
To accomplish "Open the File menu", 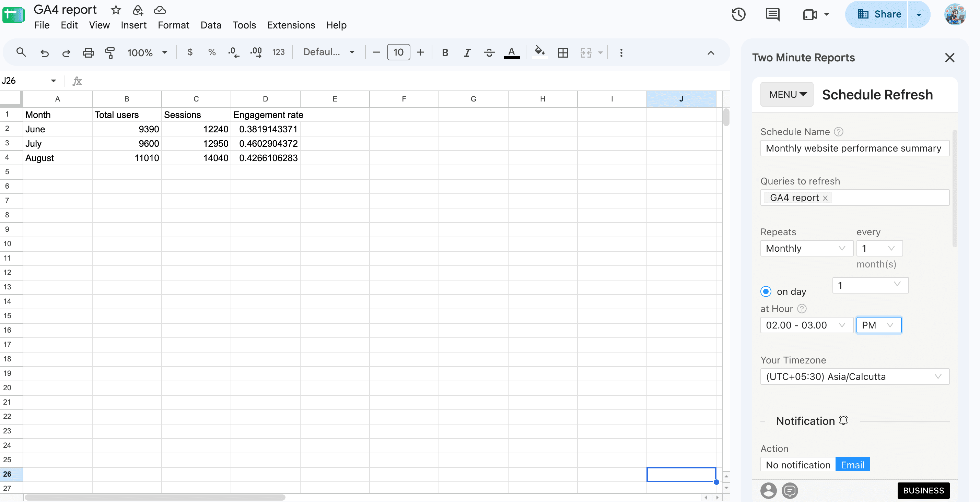I will (42, 25).
